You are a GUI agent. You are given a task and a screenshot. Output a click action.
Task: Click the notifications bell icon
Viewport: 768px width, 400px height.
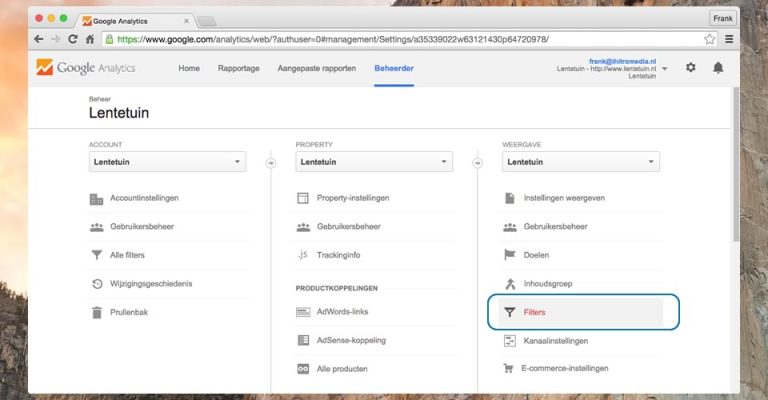coord(718,68)
